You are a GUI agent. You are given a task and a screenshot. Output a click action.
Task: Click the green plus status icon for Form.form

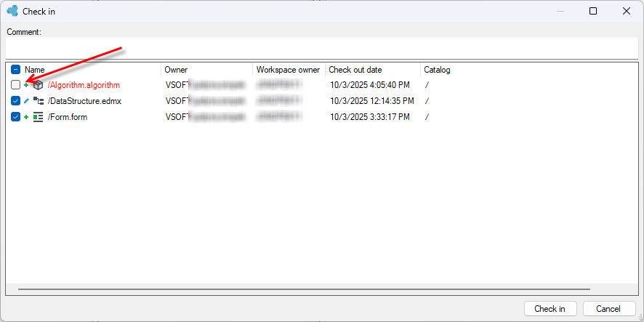(26, 117)
